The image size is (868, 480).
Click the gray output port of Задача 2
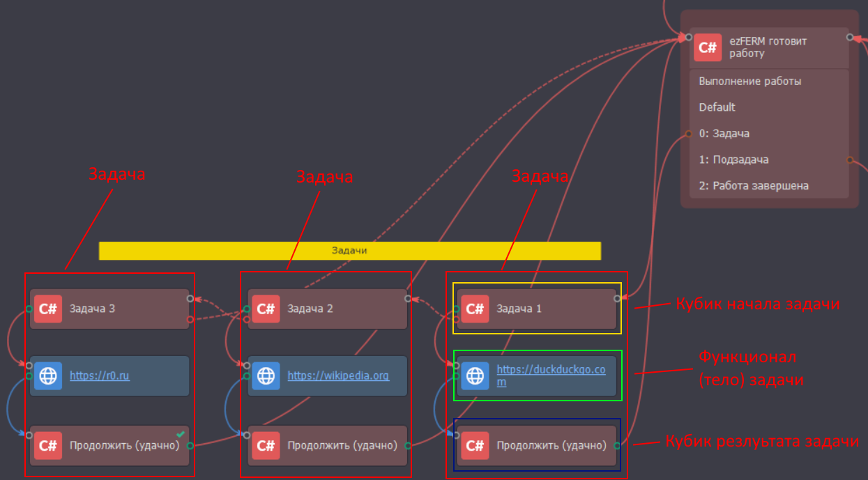pyautogui.click(x=408, y=298)
